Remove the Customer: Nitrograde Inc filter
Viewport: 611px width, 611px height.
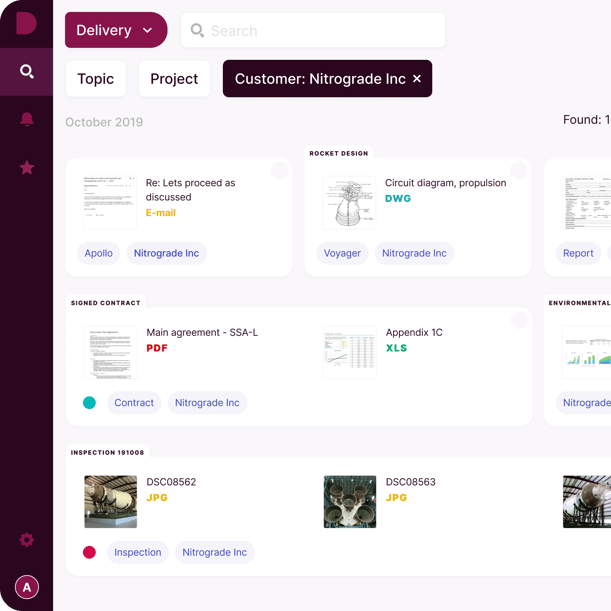417,79
